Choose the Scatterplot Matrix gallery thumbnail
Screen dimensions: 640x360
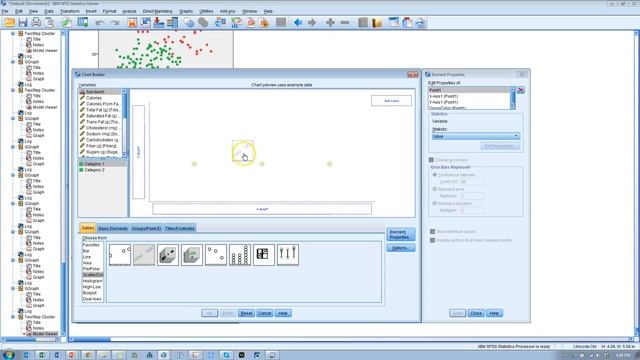[x=264, y=255]
